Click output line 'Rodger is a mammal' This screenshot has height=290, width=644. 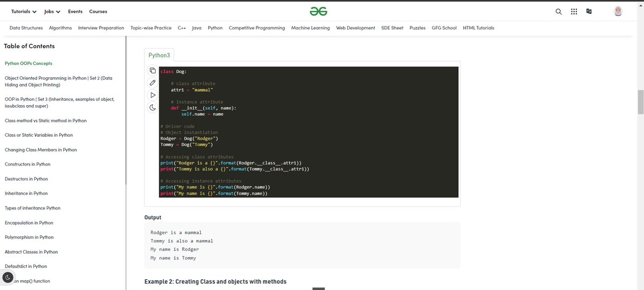[x=176, y=233]
